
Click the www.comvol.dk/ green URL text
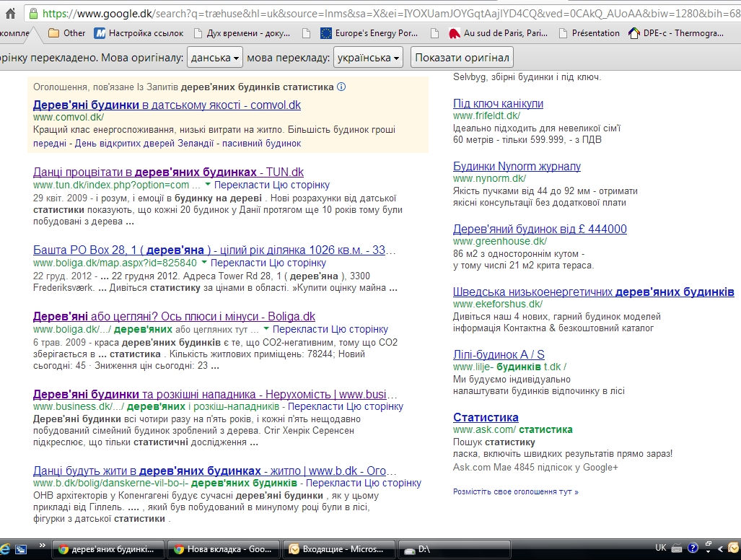pos(69,117)
